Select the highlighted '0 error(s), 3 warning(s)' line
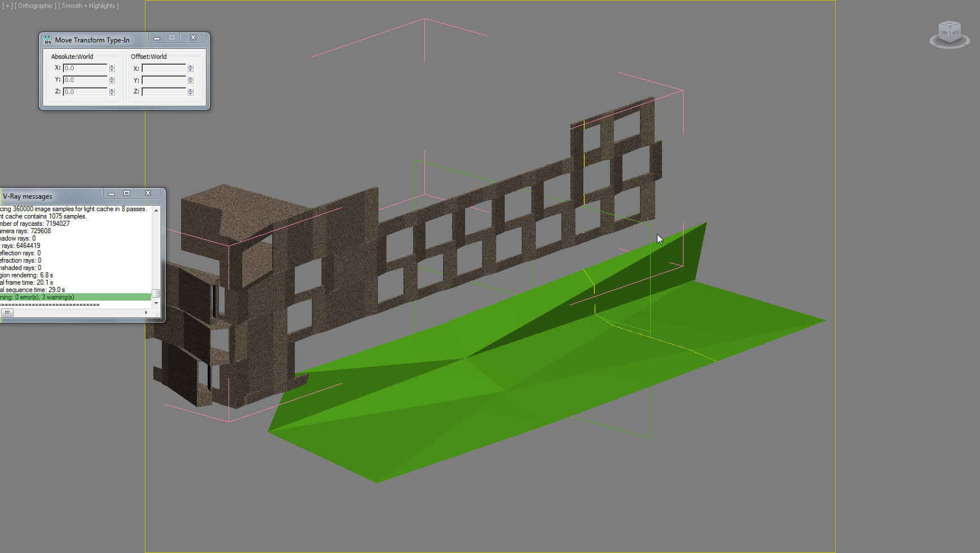The width and height of the screenshot is (980, 553). click(x=75, y=297)
